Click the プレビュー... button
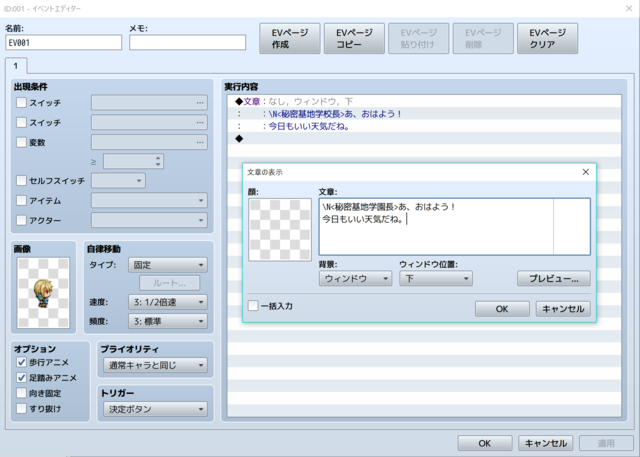This screenshot has width=640, height=457. (x=554, y=279)
